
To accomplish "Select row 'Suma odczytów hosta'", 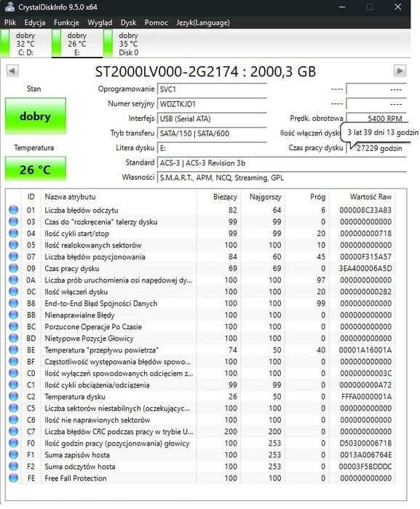I will click(200, 467).
